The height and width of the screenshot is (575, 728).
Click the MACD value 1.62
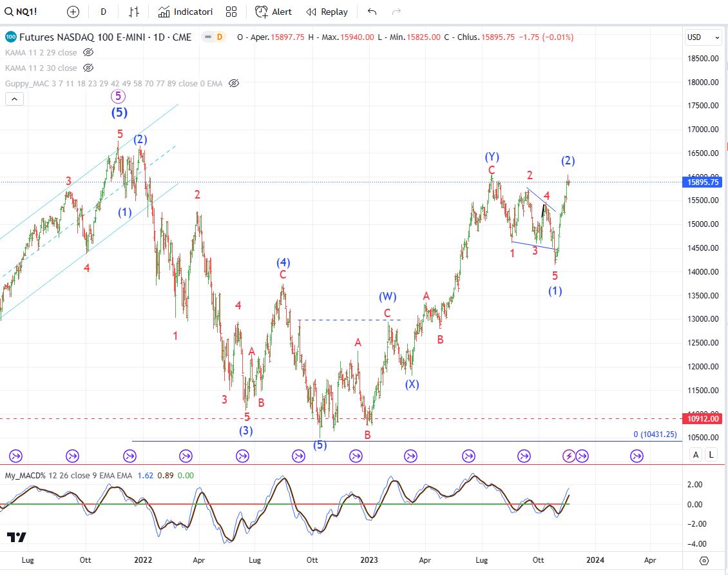point(146,476)
